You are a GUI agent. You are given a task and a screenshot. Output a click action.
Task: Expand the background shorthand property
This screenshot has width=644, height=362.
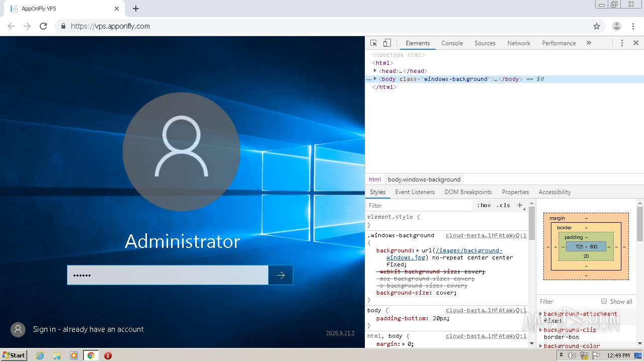click(418, 250)
